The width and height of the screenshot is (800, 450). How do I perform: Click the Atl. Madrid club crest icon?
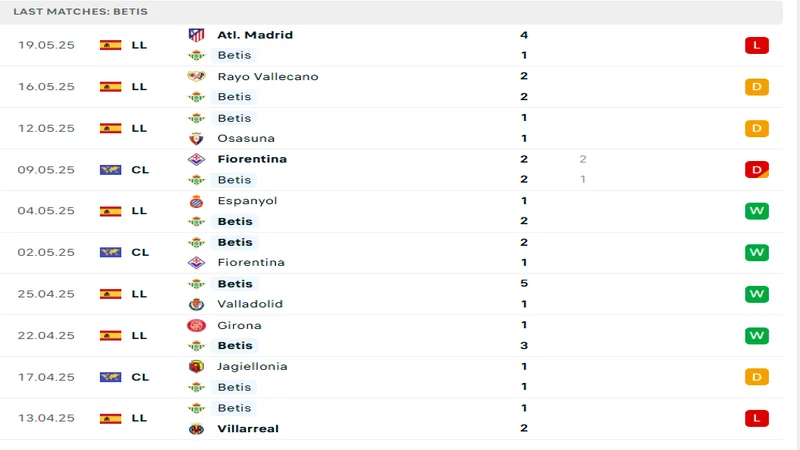tap(196, 35)
